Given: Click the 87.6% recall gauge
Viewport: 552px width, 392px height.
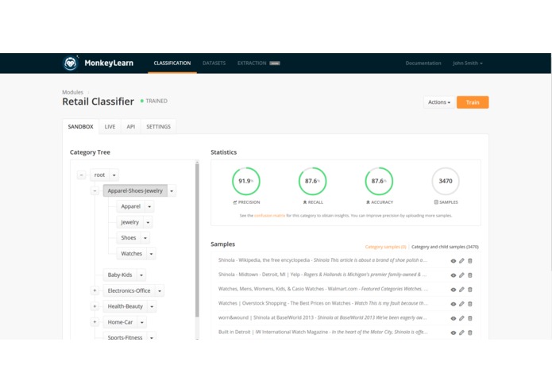Looking at the screenshot, I should pyautogui.click(x=313, y=181).
